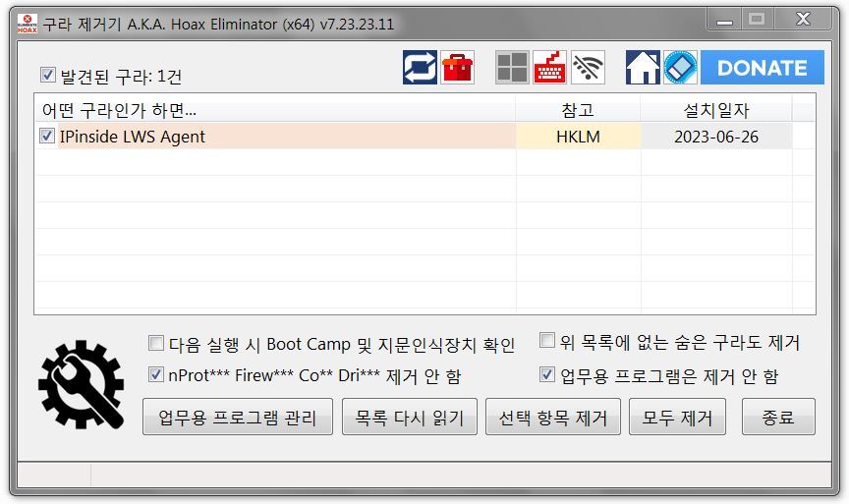Select the 'IPinside LWS Agent' row text

[132, 137]
